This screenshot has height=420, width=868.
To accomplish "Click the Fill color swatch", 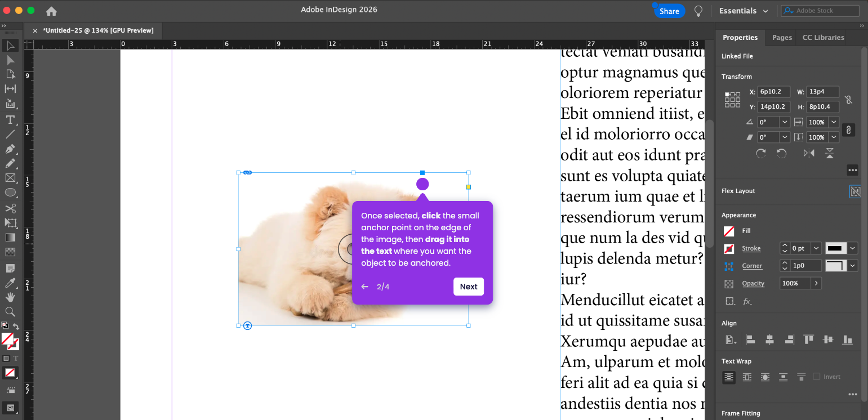I will [x=729, y=231].
